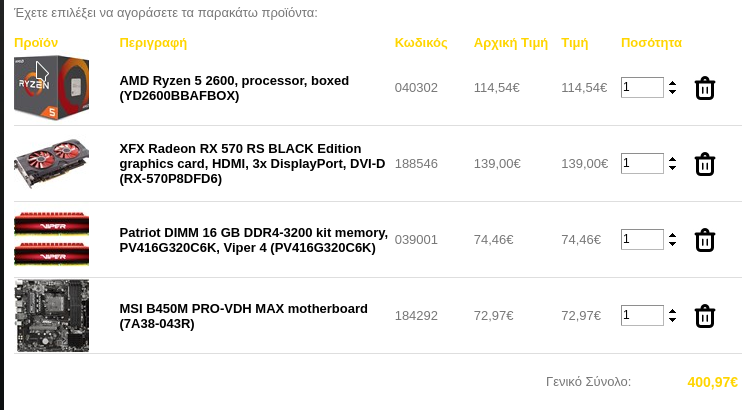The image size is (745, 410).
Task: View the MSI motherboard product image
Action: tap(52, 315)
